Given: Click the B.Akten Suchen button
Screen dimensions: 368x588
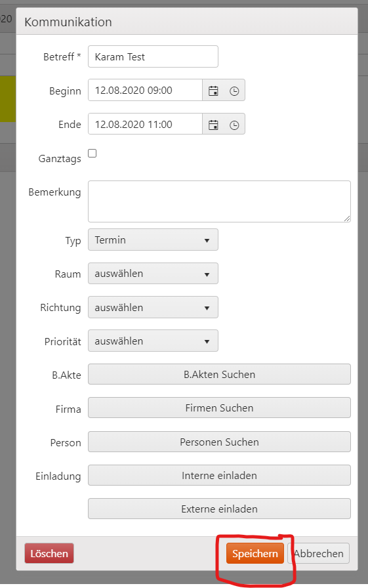Looking at the screenshot, I should (219, 374).
